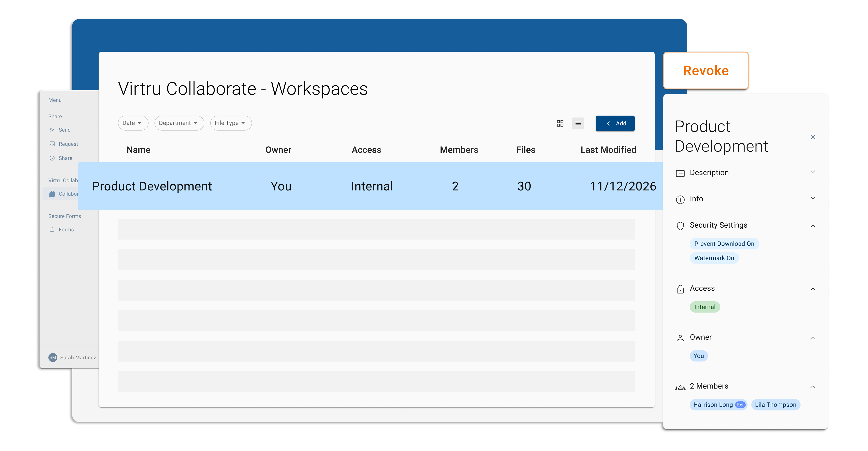Click the Lila Thompson member chip

pos(775,404)
